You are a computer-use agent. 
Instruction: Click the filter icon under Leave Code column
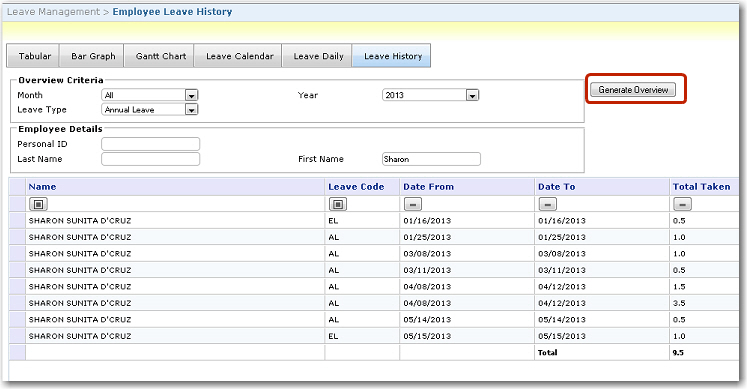tap(338, 204)
